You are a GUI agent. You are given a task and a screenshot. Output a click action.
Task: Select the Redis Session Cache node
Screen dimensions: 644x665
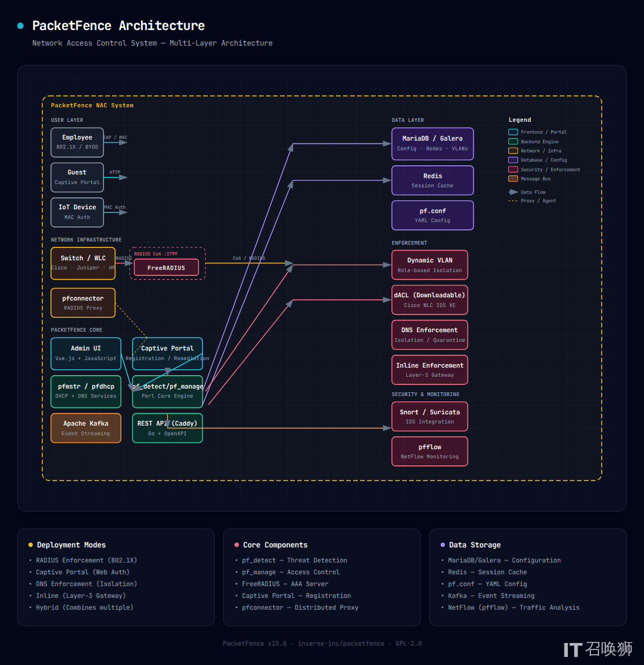(x=433, y=180)
